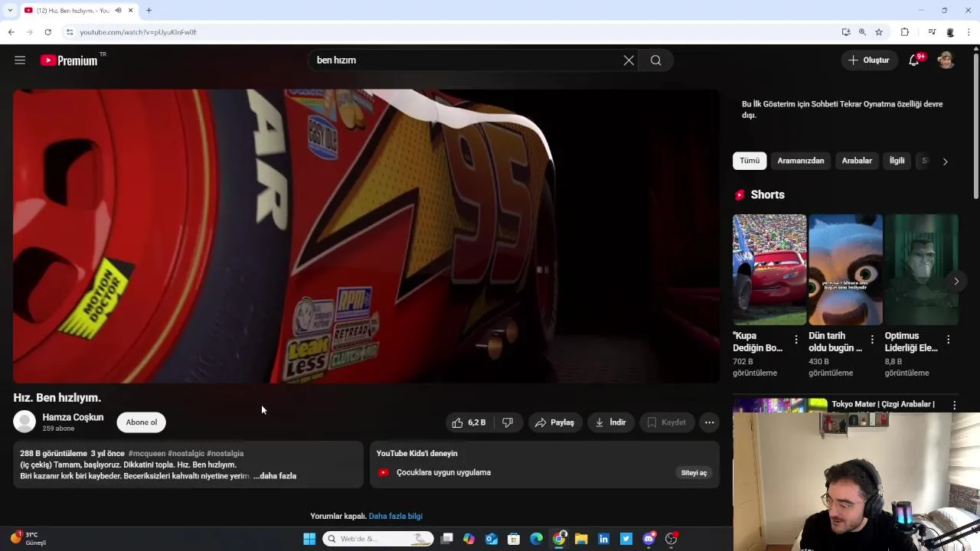Click #nostalgia hashtag
980x551 pixels.
tap(225, 454)
